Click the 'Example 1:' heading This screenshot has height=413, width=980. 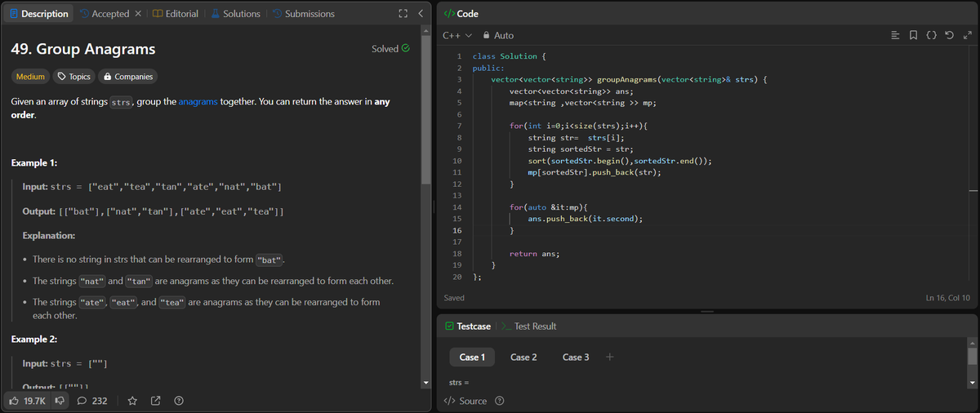tap(34, 163)
